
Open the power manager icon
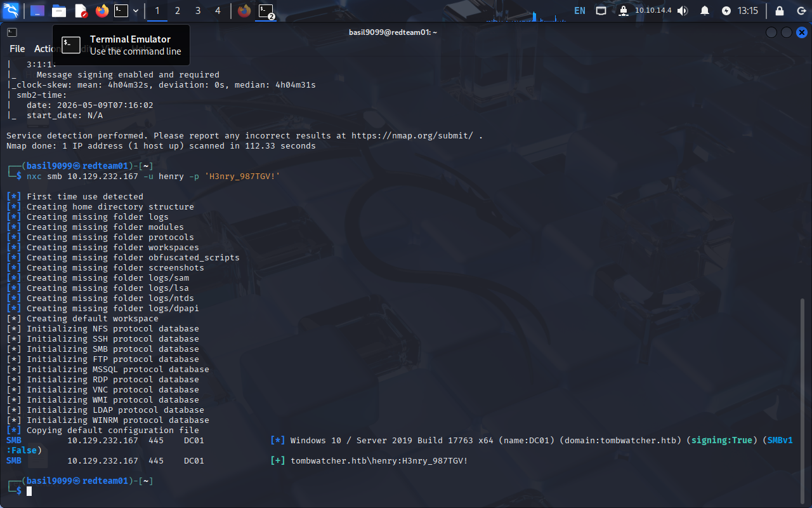726,11
